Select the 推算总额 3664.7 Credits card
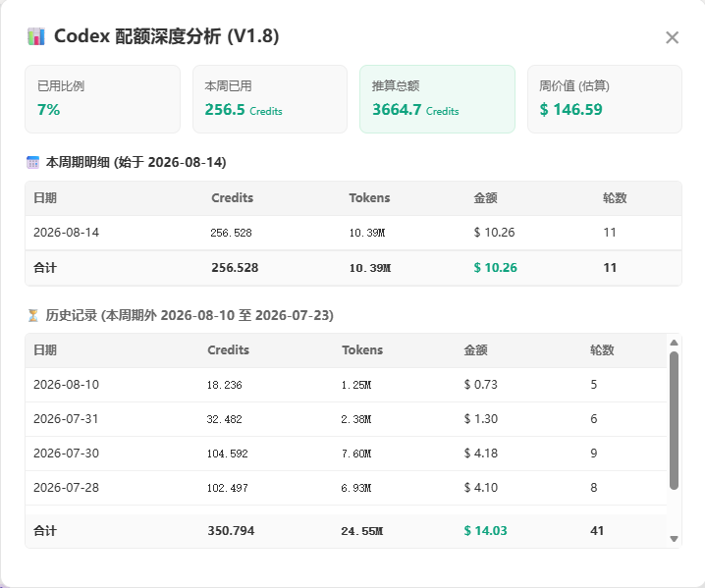 coord(437,99)
